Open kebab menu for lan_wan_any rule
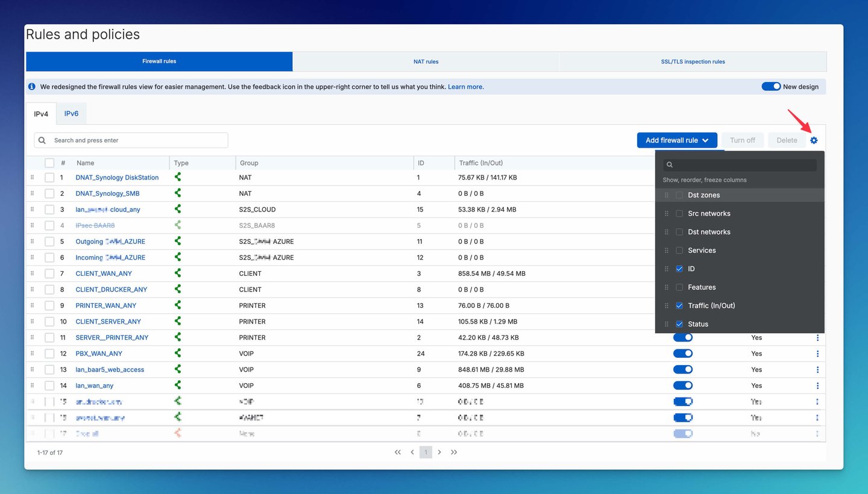Viewport: 868px width, 494px height. point(817,386)
